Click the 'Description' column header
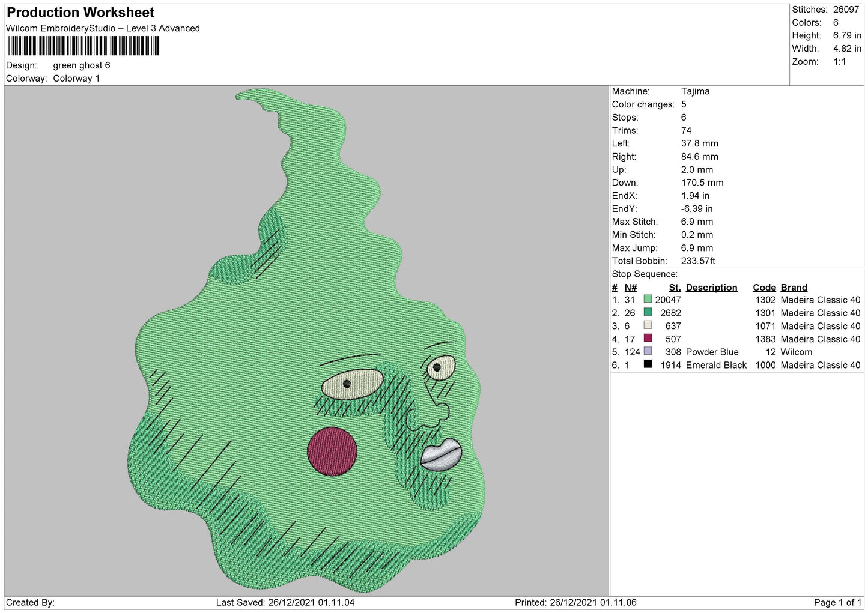The width and height of the screenshot is (868, 613). [x=711, y=288]
